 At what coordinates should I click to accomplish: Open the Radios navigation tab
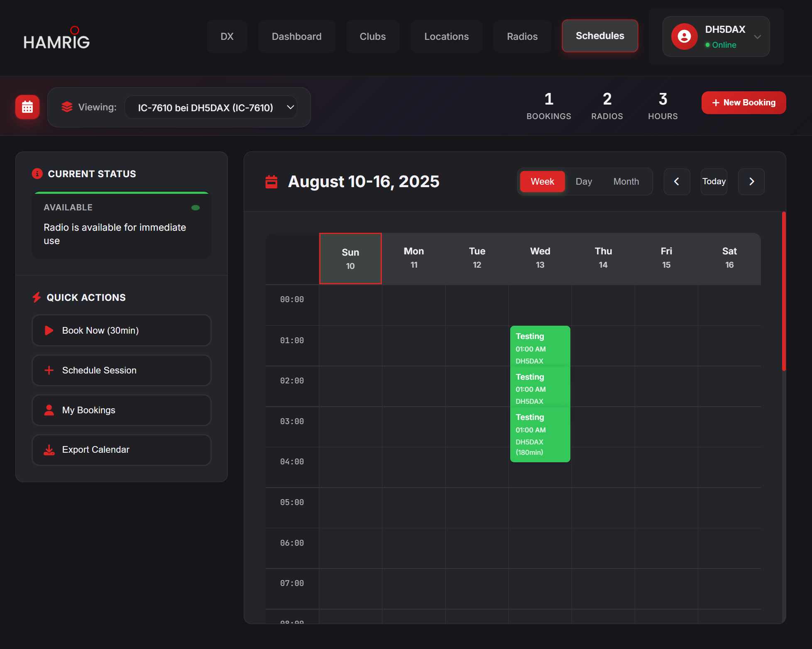[522, 37]
